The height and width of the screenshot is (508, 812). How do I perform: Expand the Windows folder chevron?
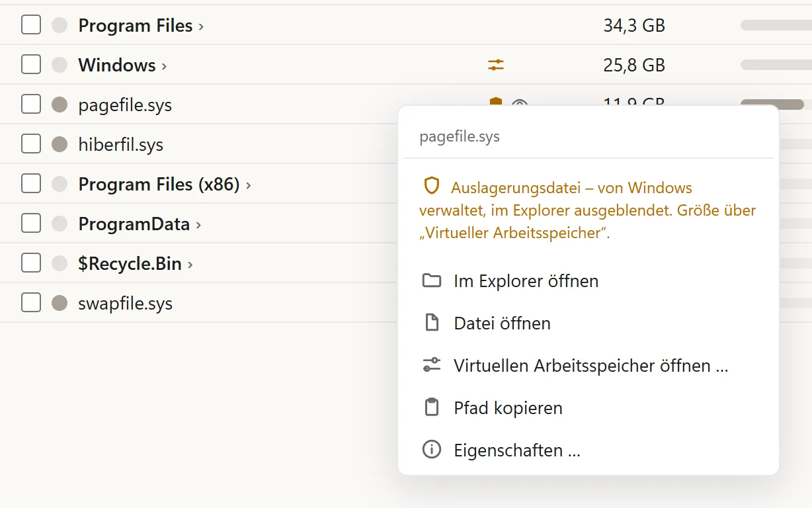(x=164, y=66)
